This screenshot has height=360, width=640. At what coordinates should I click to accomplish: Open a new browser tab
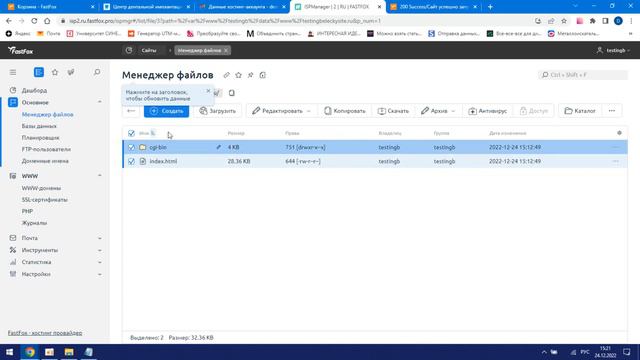coord(490,7)
